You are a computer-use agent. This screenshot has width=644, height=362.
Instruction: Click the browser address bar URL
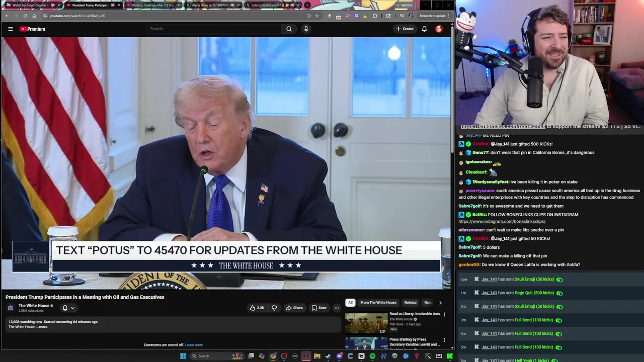pyautogui.click(x=77, y=16)
